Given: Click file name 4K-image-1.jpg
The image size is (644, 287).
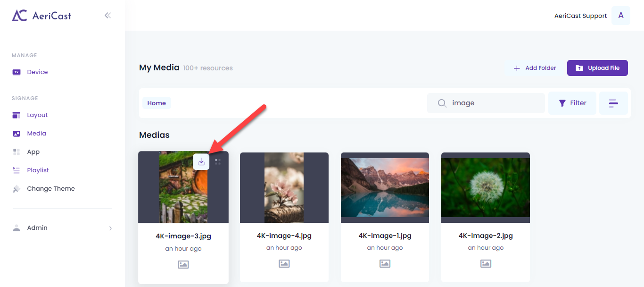Looking at the screenshot, I should [385, 236].
